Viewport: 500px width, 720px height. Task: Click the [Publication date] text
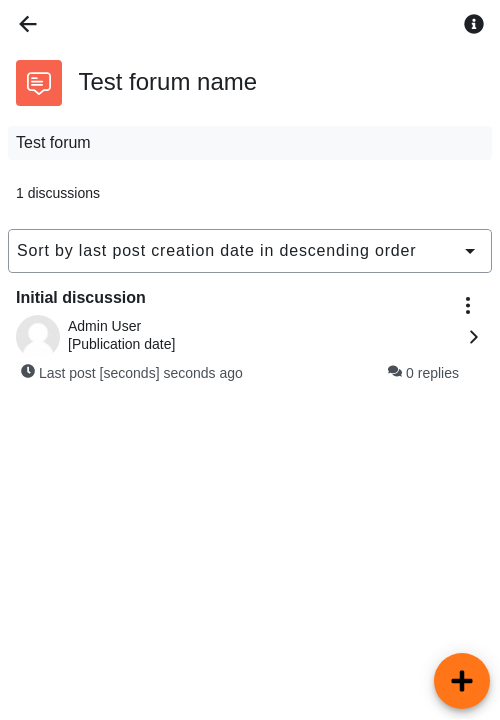122,344
